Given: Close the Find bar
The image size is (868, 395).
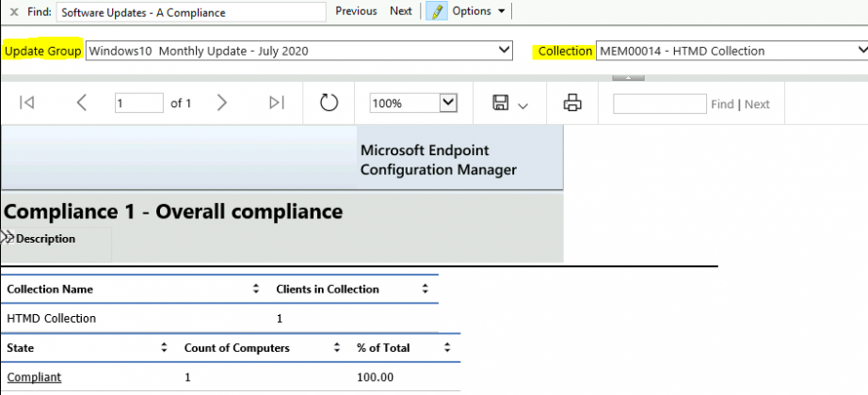Looking at the screenshot, I should [x=14, y=11].
